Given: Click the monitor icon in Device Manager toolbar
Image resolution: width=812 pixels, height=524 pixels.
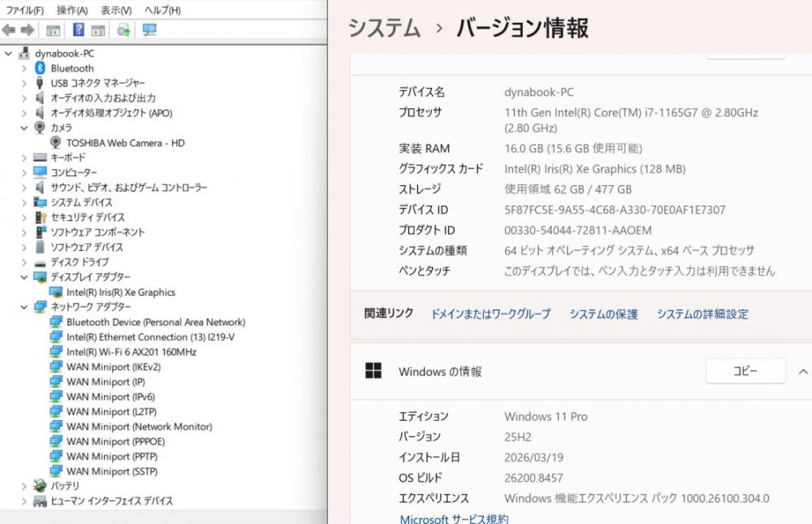Looking at the screenshot, I should (149, 30).
